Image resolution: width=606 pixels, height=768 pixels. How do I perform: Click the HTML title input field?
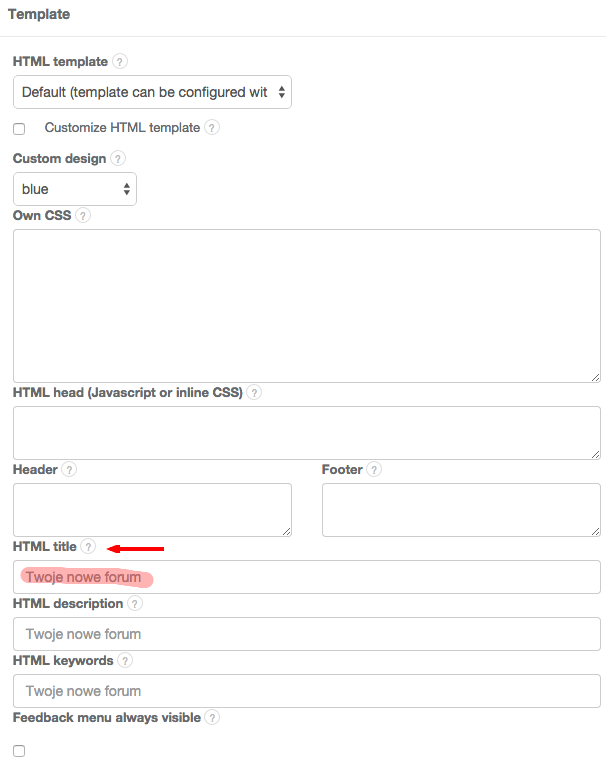click(x=306, y=577)
